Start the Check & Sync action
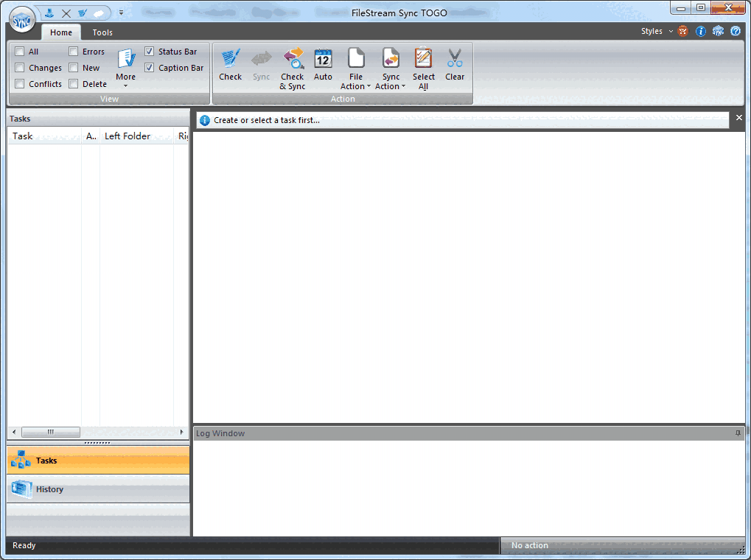Viewport: 751px width, 560px height. pyautogui.click(x=293, y=66)
